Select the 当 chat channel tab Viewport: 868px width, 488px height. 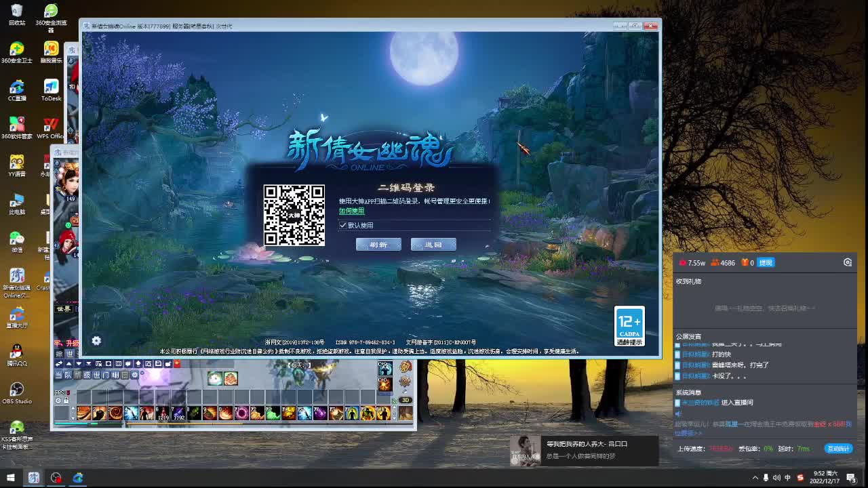point(58,375)
